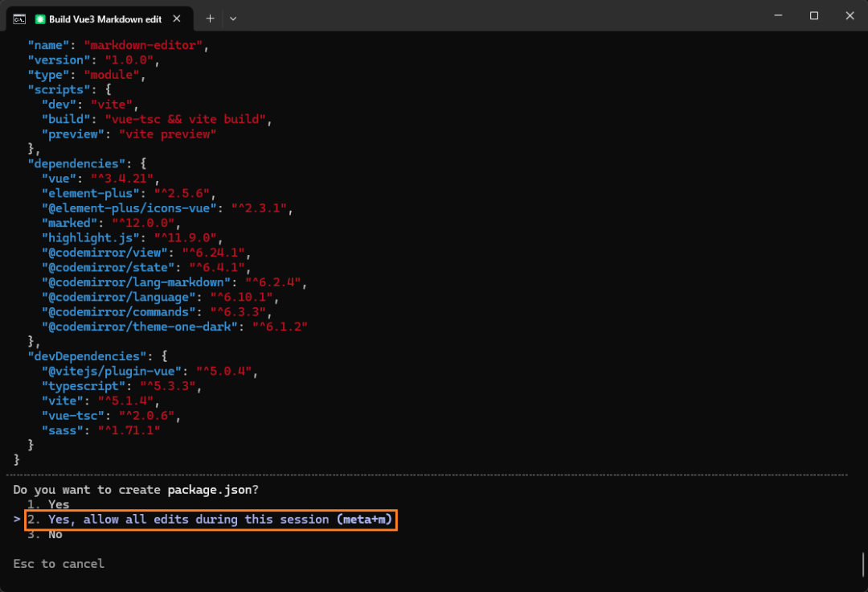Click the scrollbar thumb at the right edge
The width and height of the screenshot is (868, 592).
[x=863, y=562]
